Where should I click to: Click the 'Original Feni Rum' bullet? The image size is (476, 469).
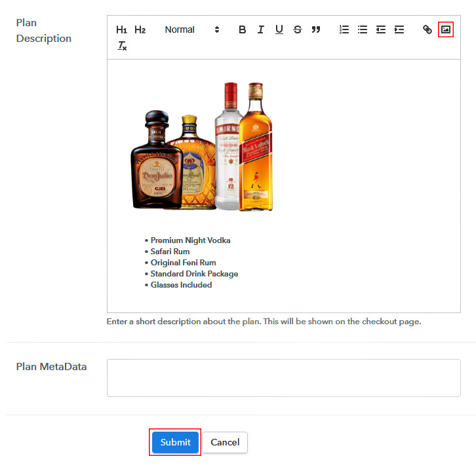tap(183, 263)
